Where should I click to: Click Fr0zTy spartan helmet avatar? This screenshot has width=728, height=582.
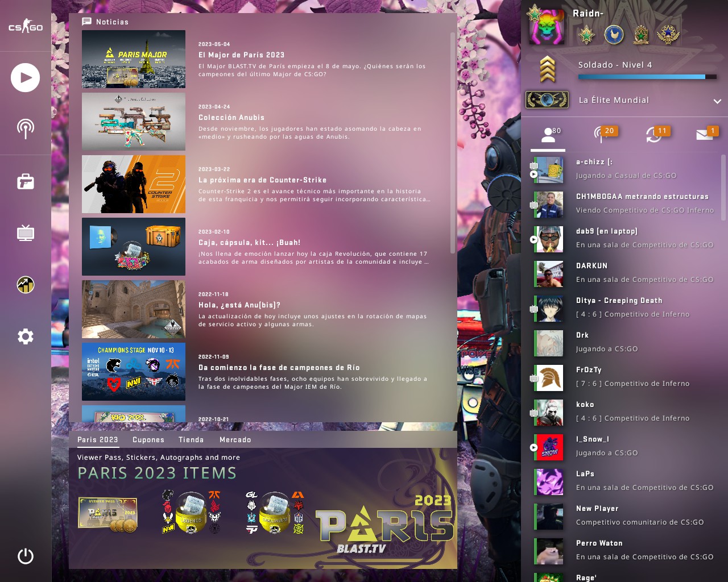(549, 378)
